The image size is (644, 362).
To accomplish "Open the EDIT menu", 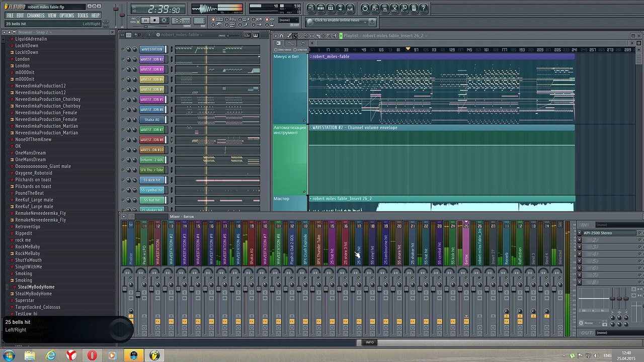I will click(x=20, y=16).
